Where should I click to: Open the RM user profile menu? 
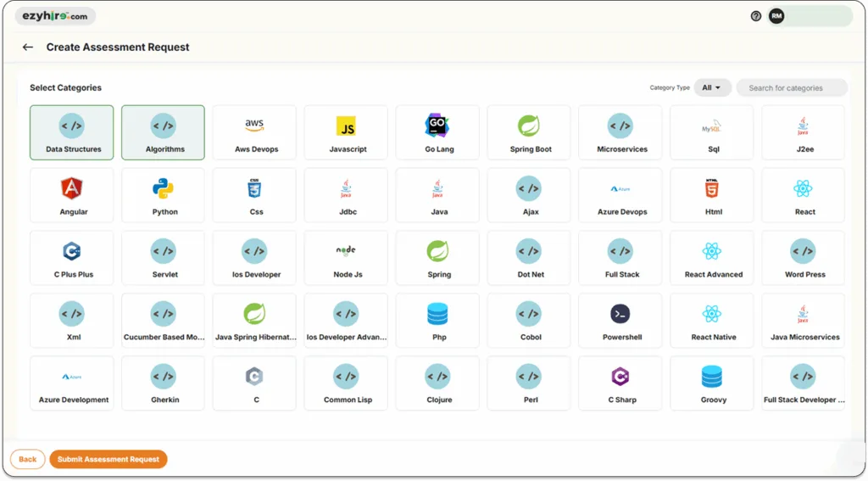point(776,16)
